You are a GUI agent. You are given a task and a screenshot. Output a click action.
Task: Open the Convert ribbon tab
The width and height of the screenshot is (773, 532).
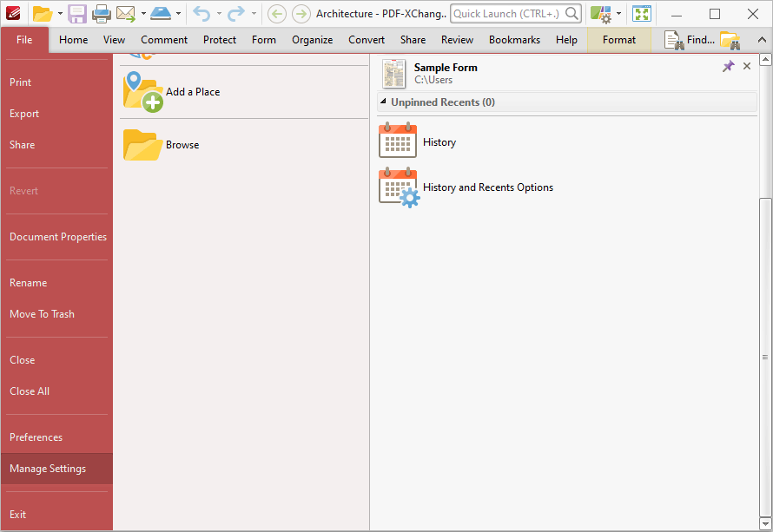367,40
